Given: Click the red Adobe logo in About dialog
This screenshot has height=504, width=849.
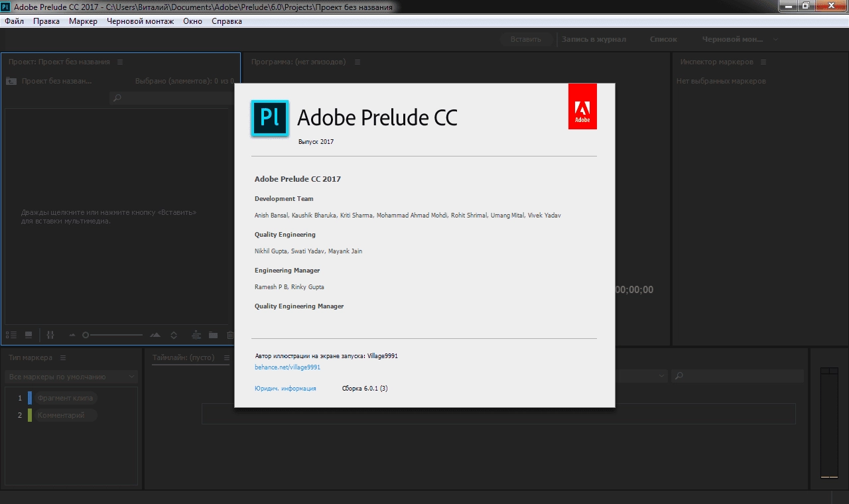Looking at the screenshot, I should tap(582, 106).
